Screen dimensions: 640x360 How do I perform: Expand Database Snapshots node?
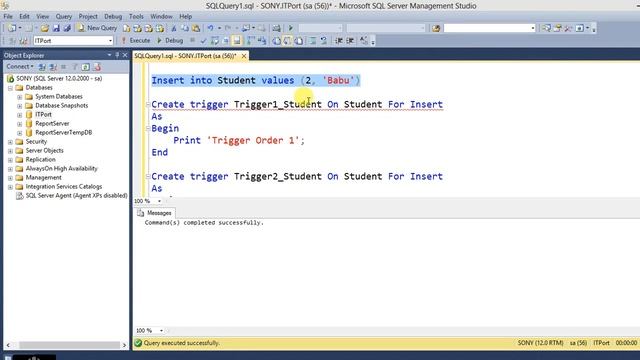[20, 106]
